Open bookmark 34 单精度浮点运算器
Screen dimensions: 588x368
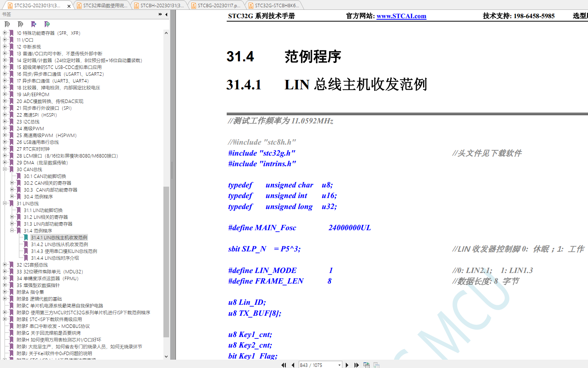coord(47,278)
